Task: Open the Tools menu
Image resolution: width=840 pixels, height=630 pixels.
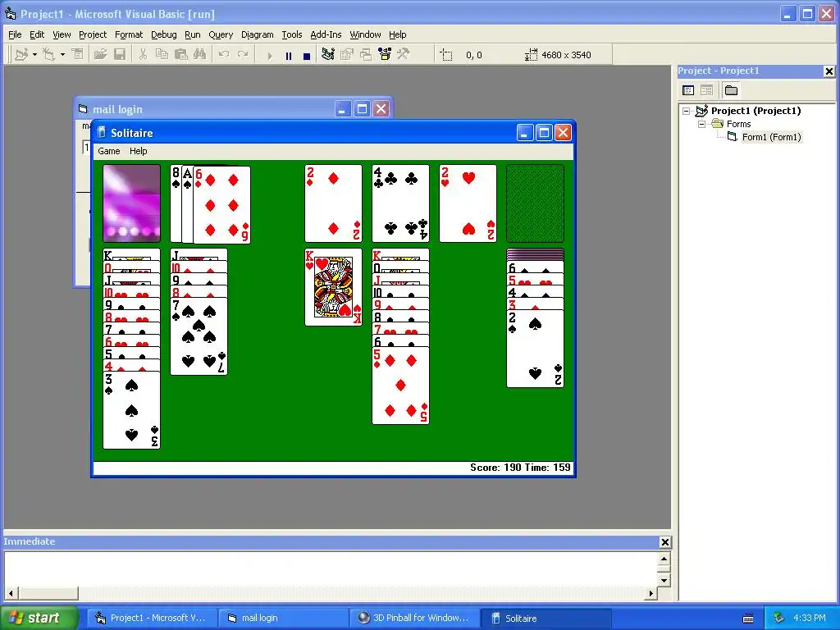Action: pyautogui.click(x=292, y=34)
